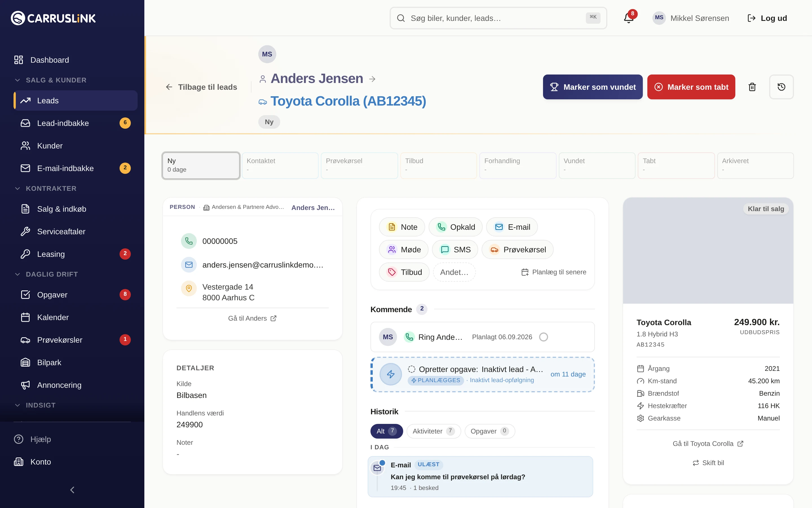The height and width of the screenshot is (508, 812).
Task: Click Planlæg til senere
Action: 554,272
